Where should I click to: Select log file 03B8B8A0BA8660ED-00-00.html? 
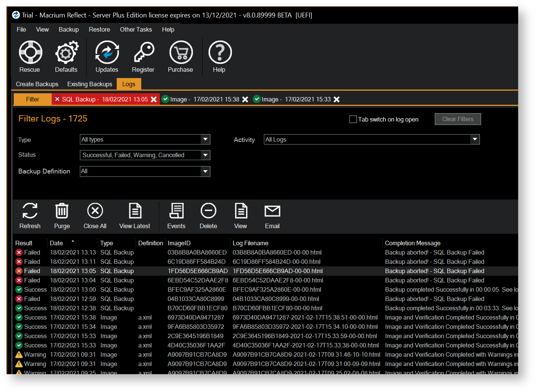[277, 252]
